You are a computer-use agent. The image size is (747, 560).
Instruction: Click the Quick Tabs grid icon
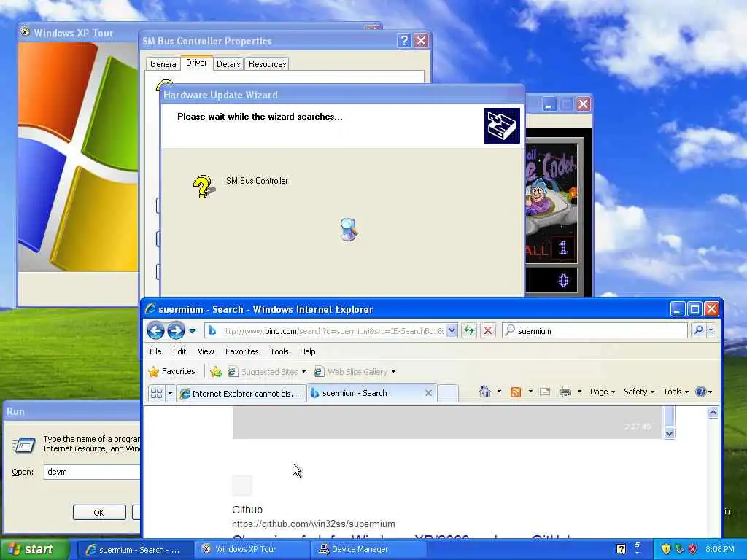pos(156,393)
